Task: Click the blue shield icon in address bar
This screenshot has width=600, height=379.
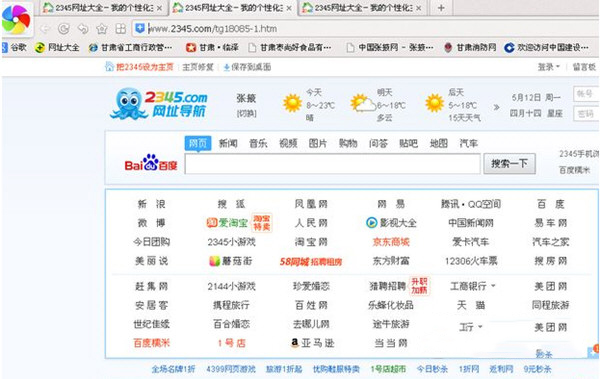Action: pos(140,28)
